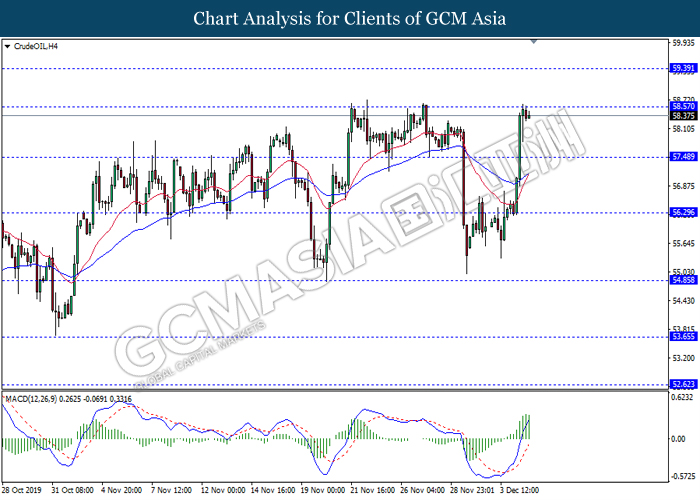
Task: Click the 28 Oct 2019 date label
Action: tap(21, 490)
